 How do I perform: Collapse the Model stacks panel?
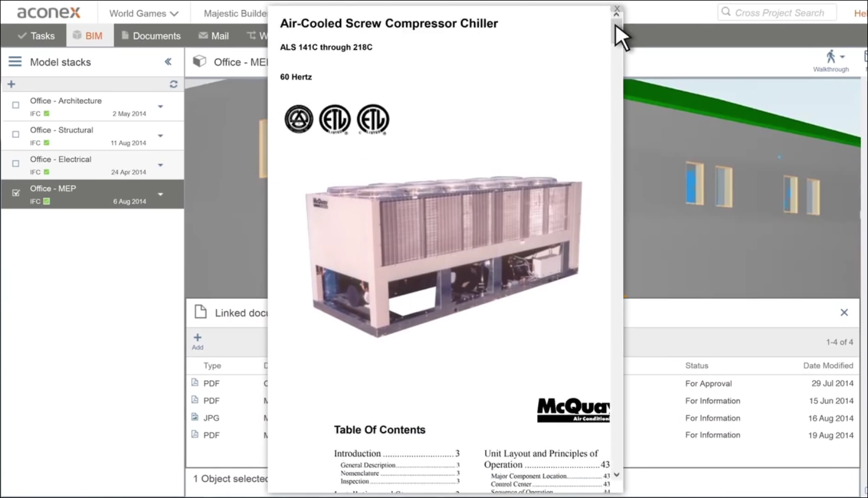[x=168, y=61]
